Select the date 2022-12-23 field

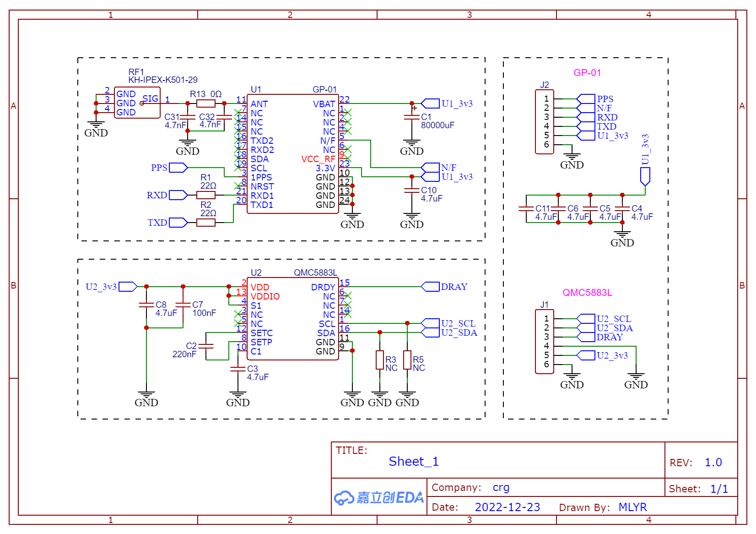pyautogui.click(x=508, y=507)
